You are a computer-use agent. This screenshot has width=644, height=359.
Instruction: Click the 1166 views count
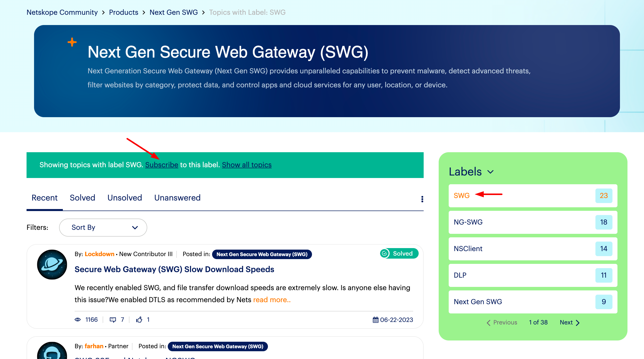pos(91,320)
